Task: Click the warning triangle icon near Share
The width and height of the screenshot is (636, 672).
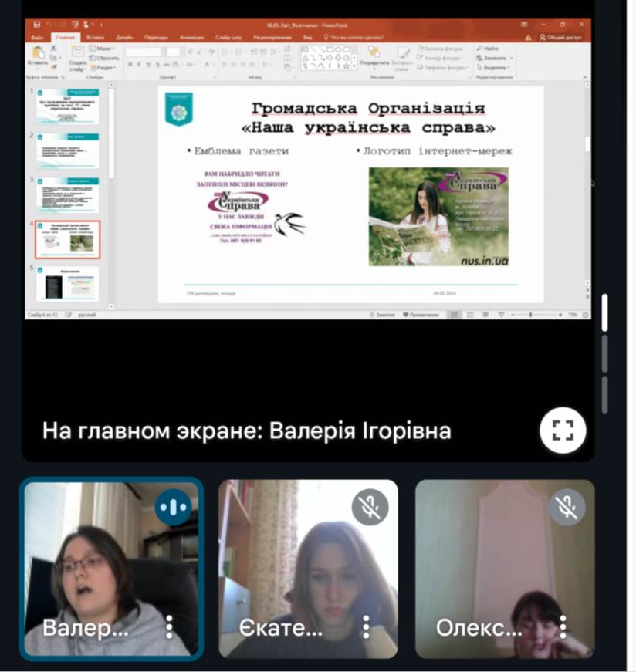Action: (529, 38)
